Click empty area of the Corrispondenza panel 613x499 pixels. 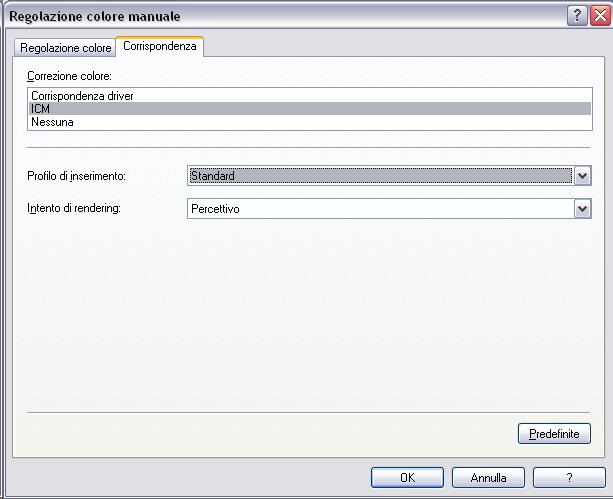pyautogui.click(x=300, y=320)
